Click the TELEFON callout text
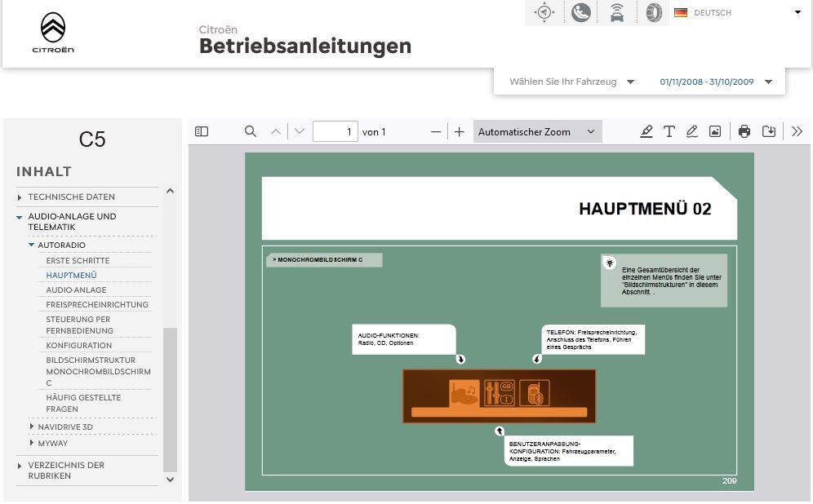This screenshot has height=504, width=813. coord(592,340)
